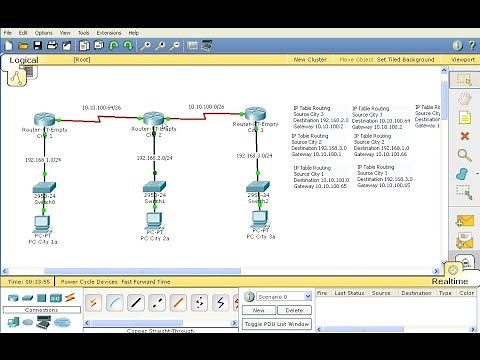Open the Tools menu
The image size is (480, 360).
tap(84, 33)
